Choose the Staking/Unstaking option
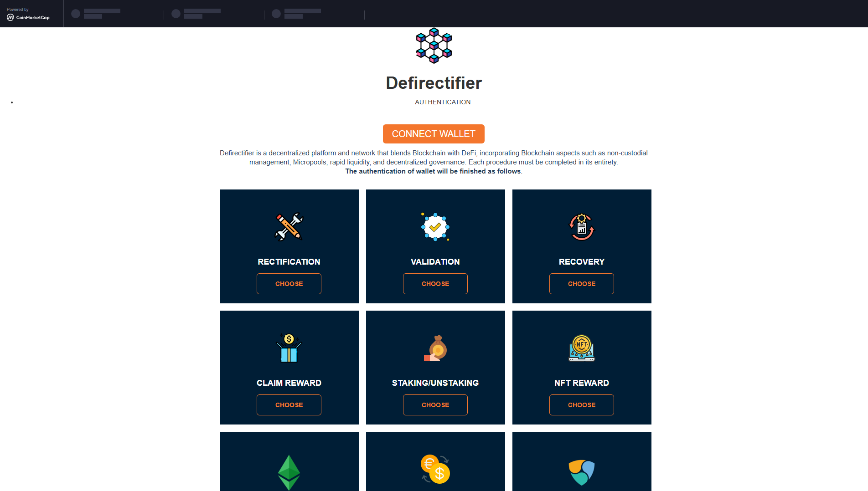This screenshot has width=868, height=491. pyautogui.click(x=435, y=405)
